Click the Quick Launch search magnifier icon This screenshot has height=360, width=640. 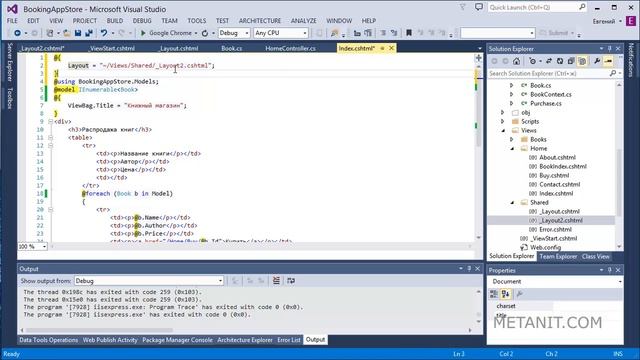(x=582, y=7)
